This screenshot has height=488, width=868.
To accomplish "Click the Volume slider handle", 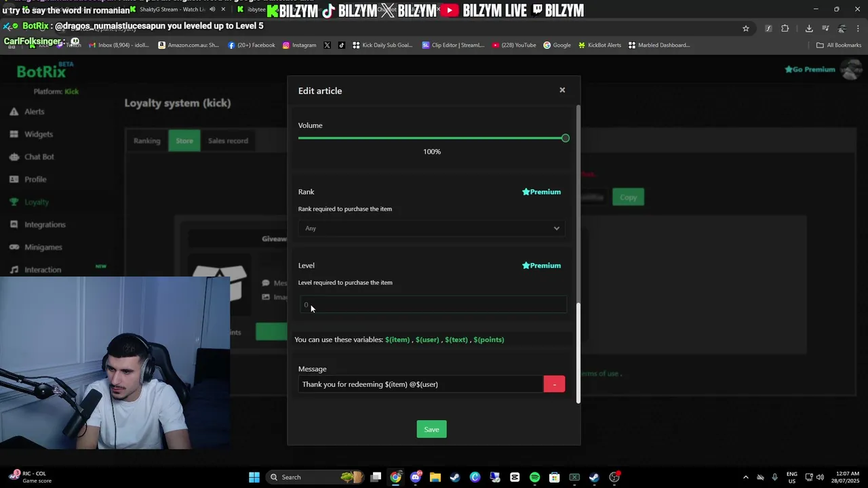I will click(565, 138).
